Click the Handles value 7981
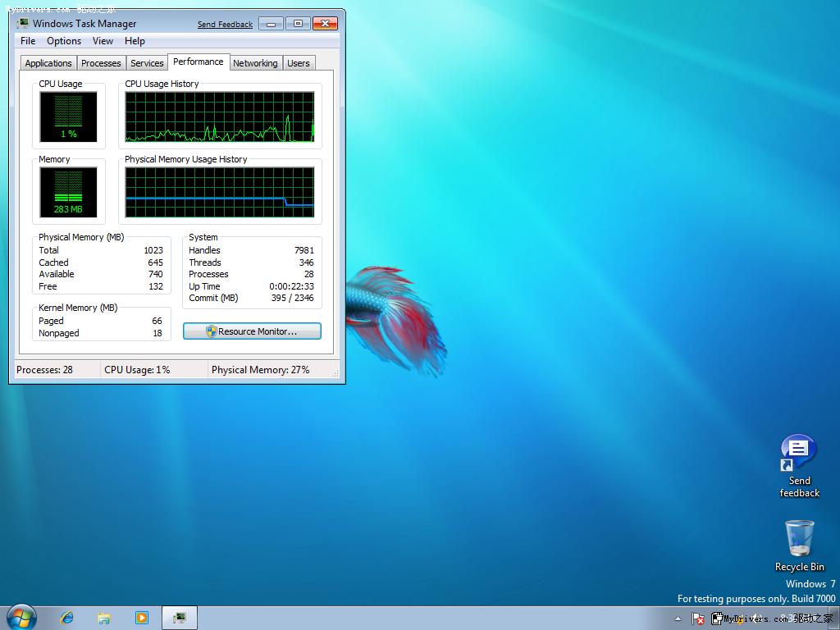 (x=304, y=250)
